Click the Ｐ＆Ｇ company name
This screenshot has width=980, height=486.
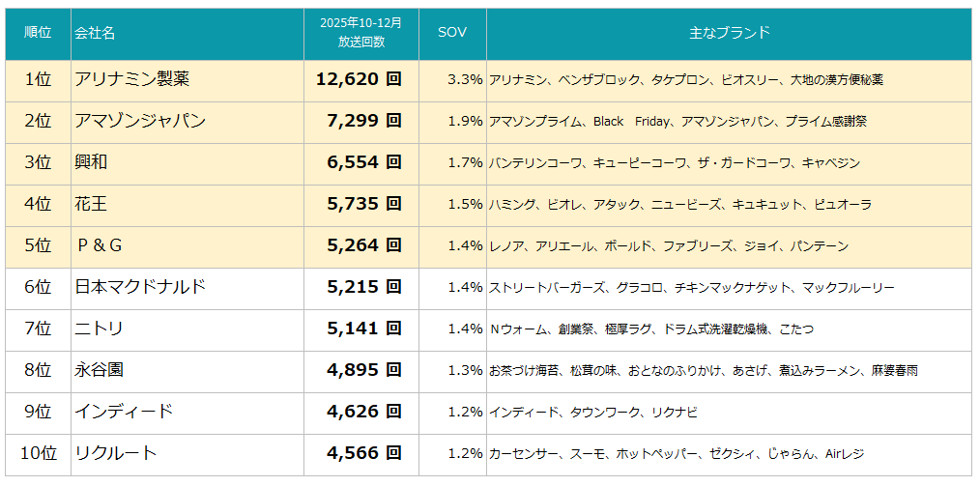100,245
